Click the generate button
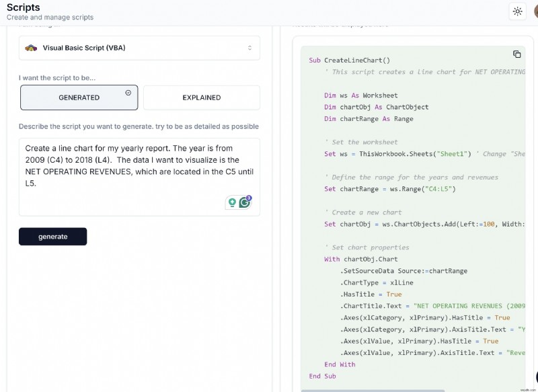The width and height of the screenshot is (538, 392). (53, 236)
